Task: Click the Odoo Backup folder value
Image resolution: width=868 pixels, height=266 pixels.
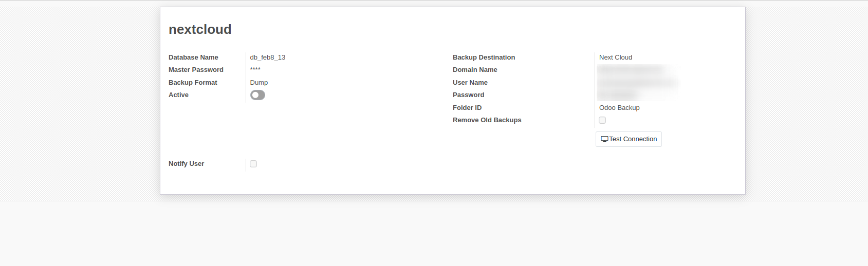Action: [619, 108]
